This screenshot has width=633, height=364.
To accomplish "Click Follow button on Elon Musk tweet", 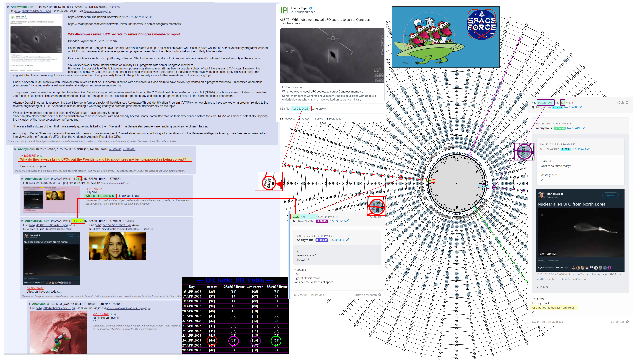I will tap(610, 195).
